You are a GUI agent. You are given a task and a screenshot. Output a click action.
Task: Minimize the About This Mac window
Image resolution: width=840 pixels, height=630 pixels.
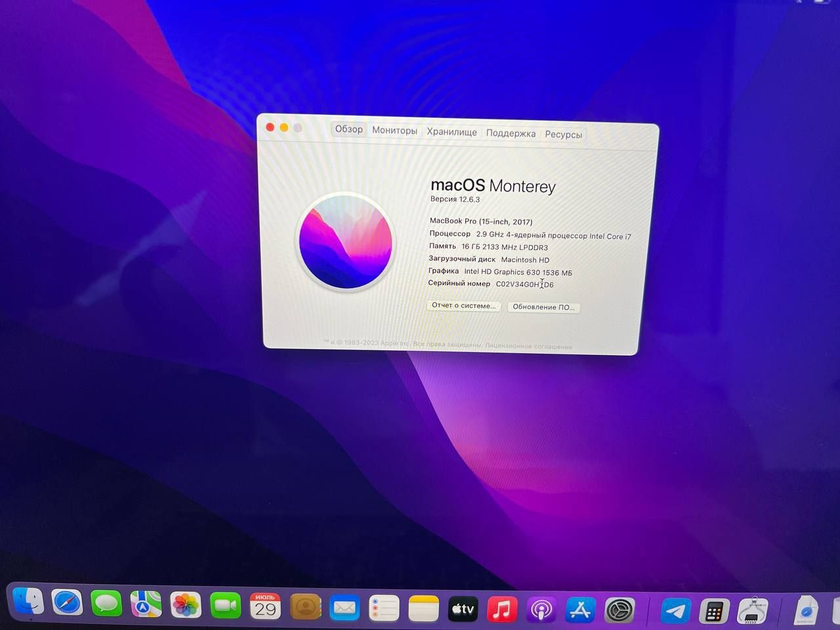point(284,127)
